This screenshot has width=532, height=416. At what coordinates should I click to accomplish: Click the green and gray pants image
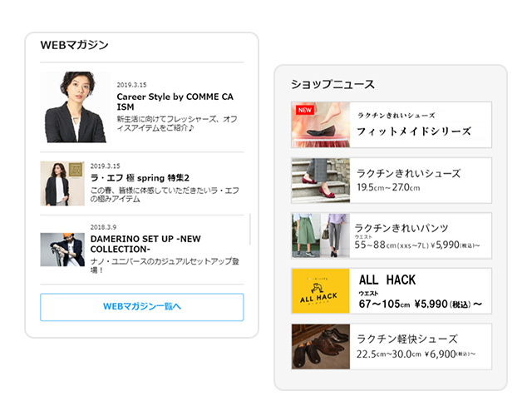click(x=320, y=235)
